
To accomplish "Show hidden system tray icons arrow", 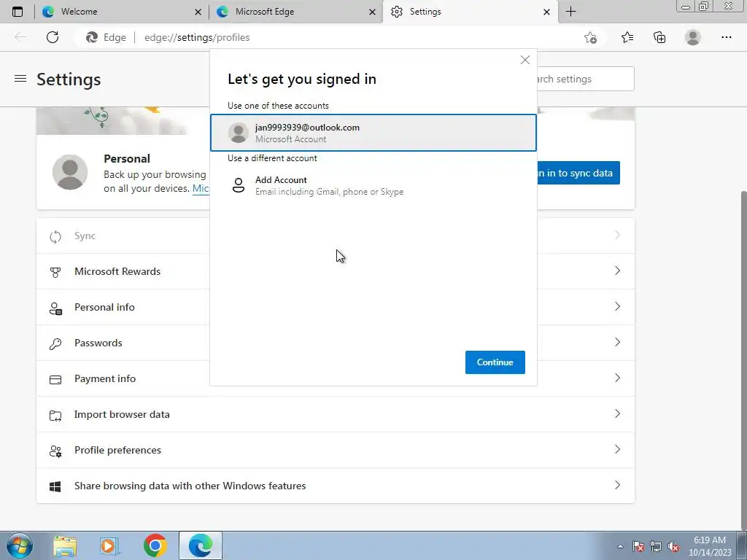I will 620,546.
